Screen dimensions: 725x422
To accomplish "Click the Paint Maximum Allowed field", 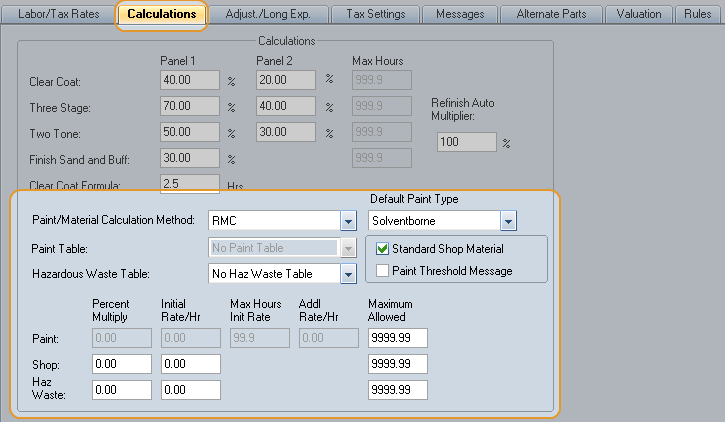I will point(398,338).
